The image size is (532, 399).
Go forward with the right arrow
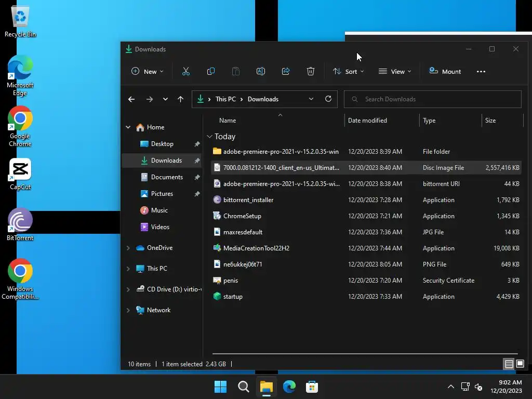149,99
